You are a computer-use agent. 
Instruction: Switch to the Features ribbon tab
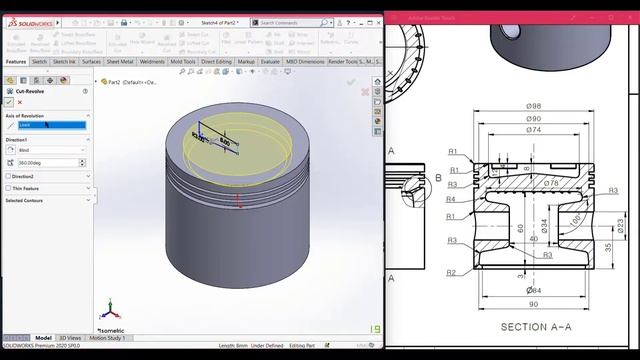(16, 62)
